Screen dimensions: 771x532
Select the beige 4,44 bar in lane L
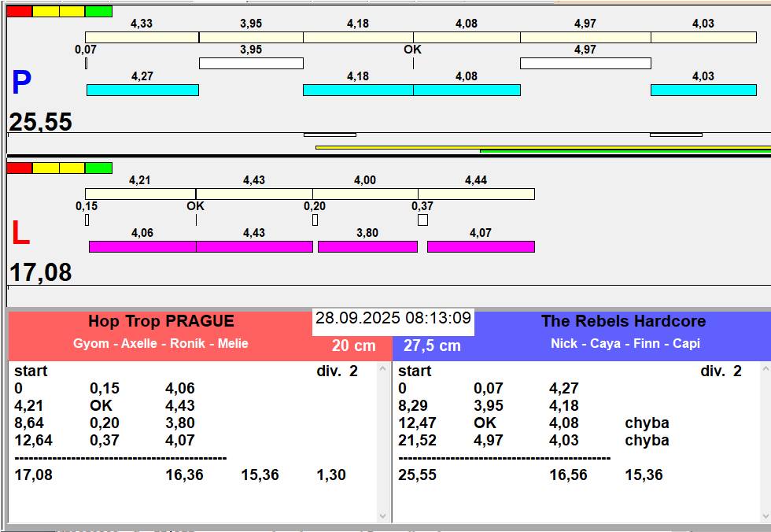coord(477,194)
